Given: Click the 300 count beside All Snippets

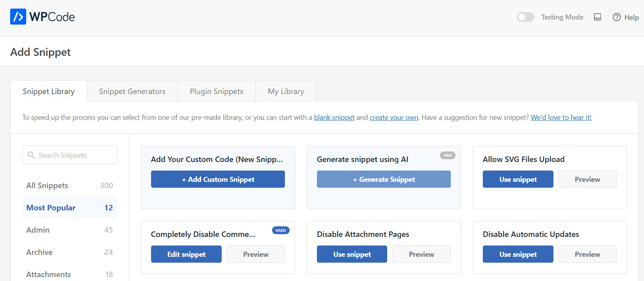Looking at the screenshot, I should [x=106, y=185].
